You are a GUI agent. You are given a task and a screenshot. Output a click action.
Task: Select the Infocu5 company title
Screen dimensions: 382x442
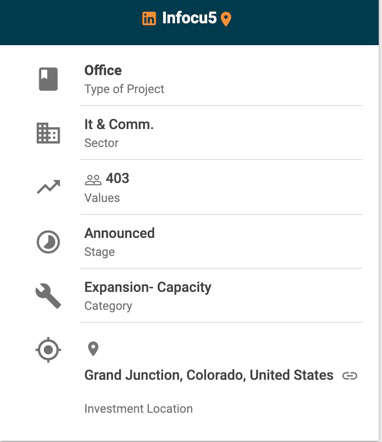189,18
